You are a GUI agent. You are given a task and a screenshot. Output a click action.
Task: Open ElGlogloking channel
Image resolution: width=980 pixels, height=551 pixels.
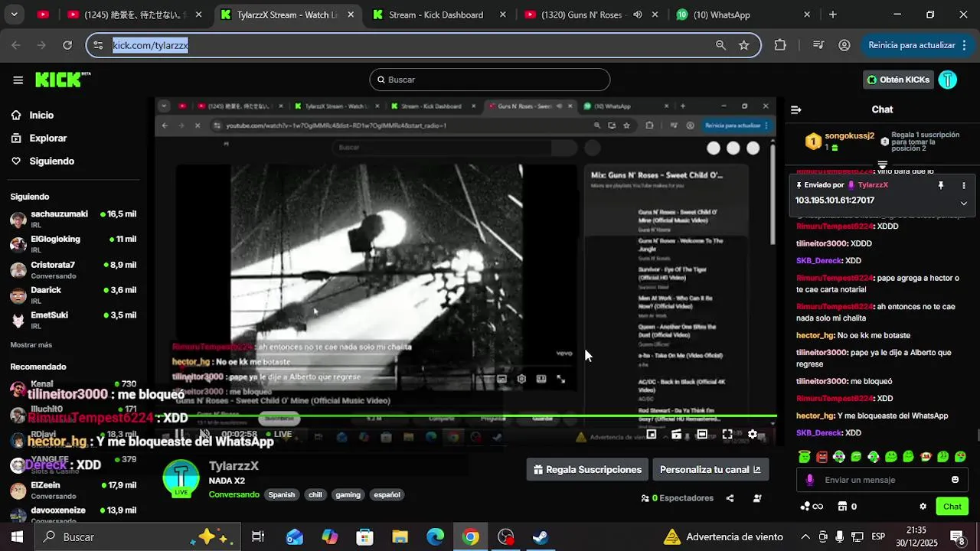[x=73, y=244]
